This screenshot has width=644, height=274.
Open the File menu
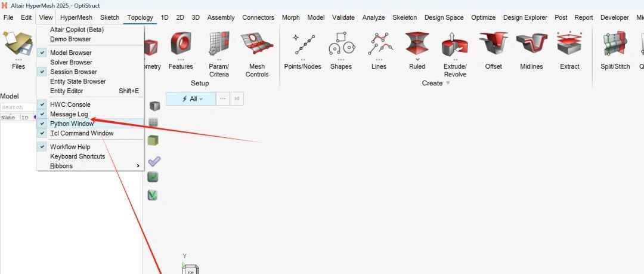click(8, 18)
